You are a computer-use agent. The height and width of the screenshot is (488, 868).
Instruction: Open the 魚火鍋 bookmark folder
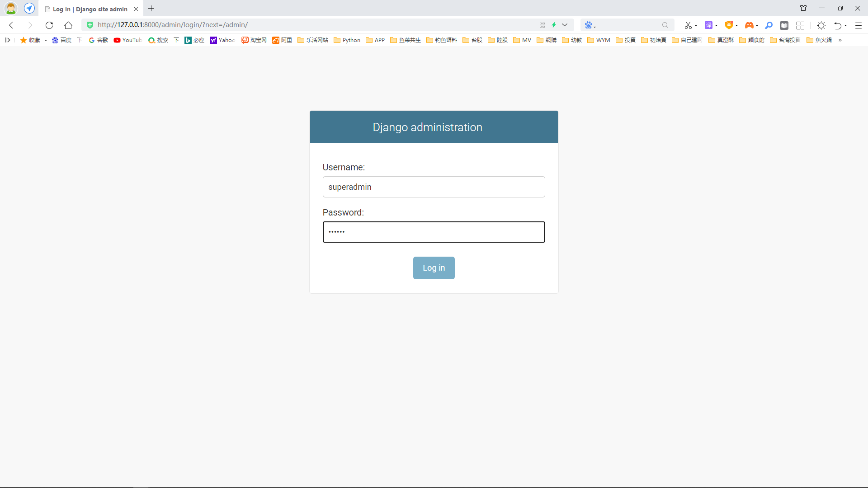pyautogui.click(x=819, y=40)
